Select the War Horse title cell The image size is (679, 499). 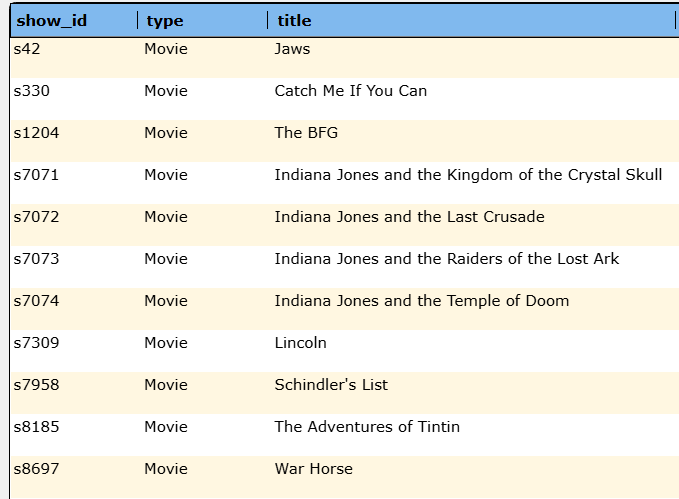tap(313, 469)
